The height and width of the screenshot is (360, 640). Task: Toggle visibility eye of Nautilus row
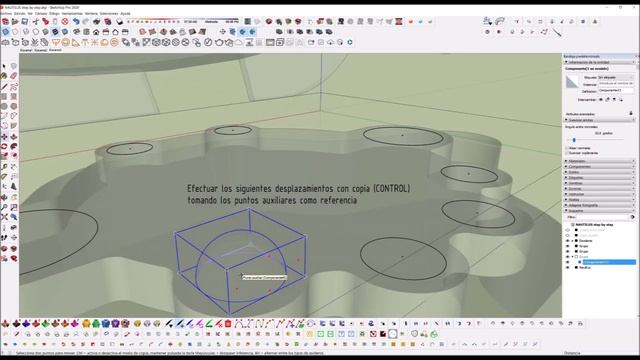tap(567, 267)
